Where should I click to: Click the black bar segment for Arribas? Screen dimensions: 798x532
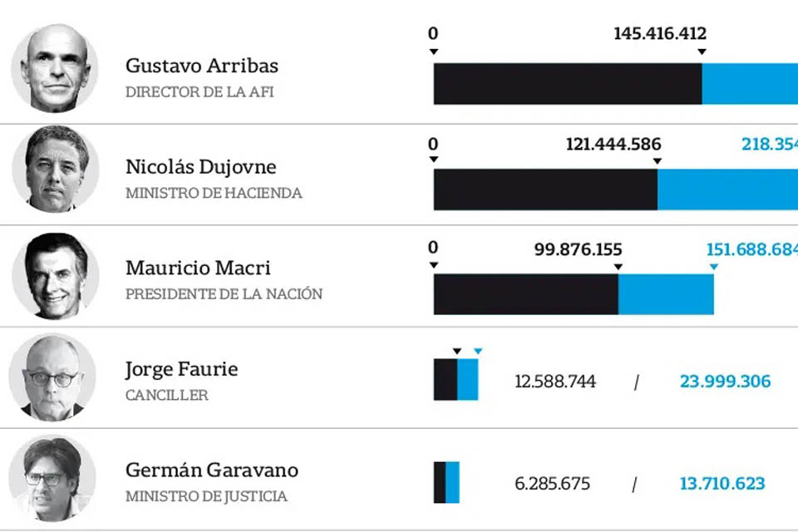[567, 84]
